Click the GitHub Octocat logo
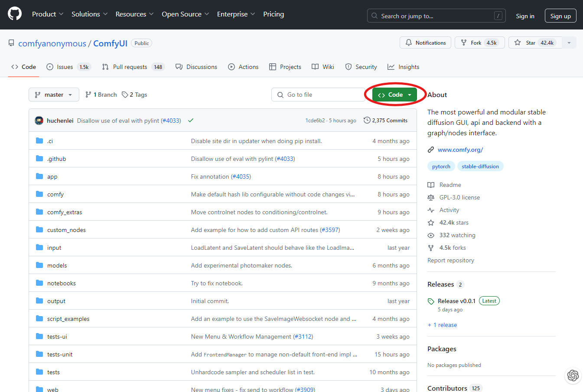This screenshot has width=583, height=392. pyautogui.click(x=15, y=14)
